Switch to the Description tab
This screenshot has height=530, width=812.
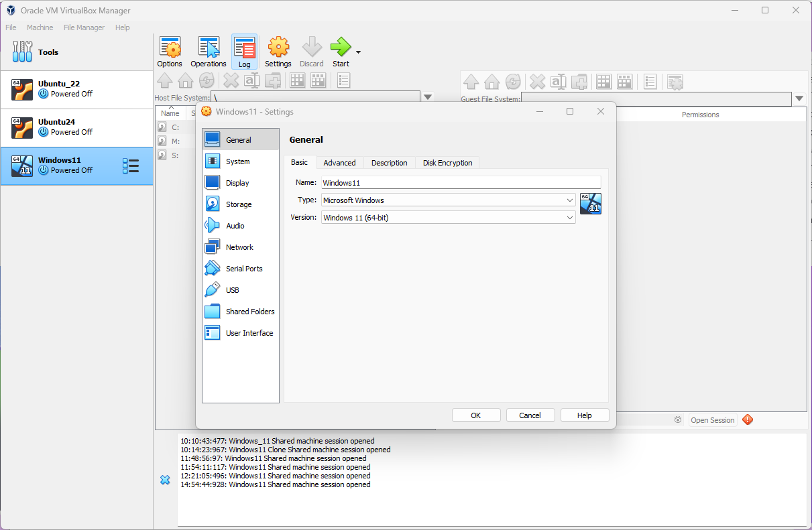tap(389, 163)
